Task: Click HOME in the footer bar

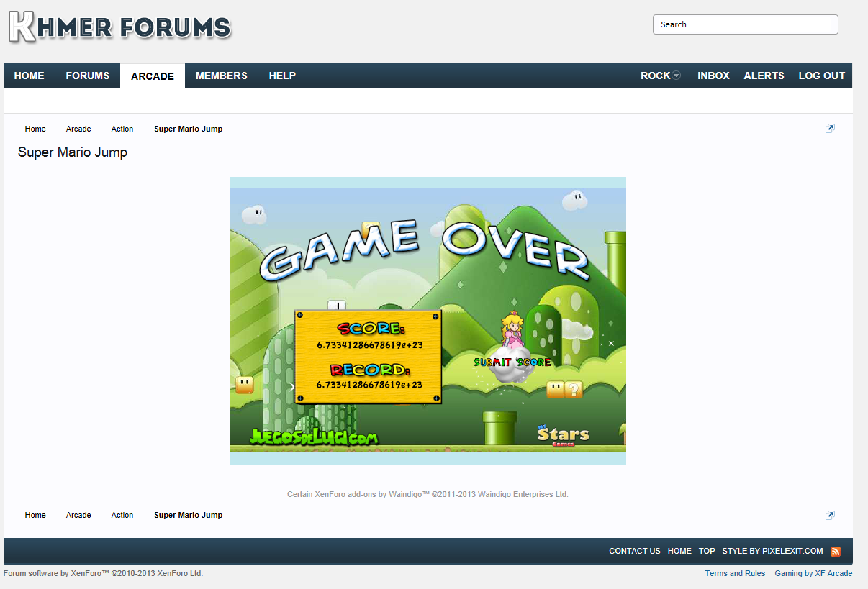Action: click(x=679, y=551)
